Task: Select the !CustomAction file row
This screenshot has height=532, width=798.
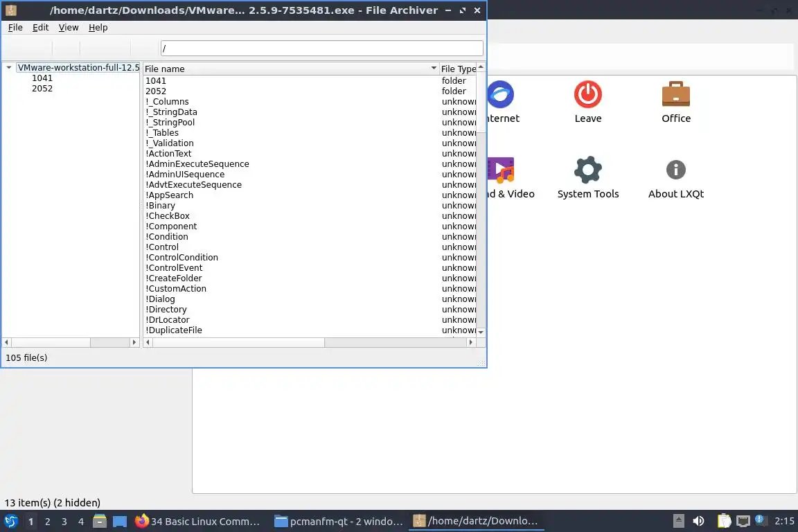Action: 310,288
